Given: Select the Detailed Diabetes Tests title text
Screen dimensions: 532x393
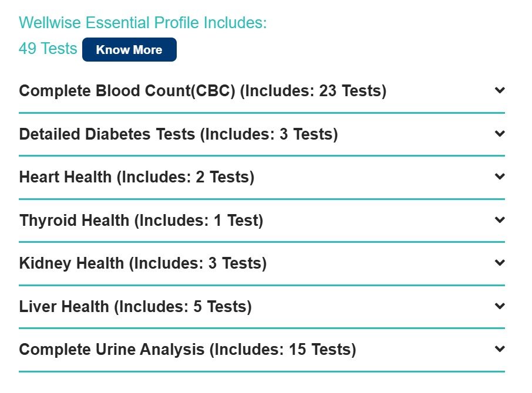Looking at the screenshot, I should click(x=107, y=134).
